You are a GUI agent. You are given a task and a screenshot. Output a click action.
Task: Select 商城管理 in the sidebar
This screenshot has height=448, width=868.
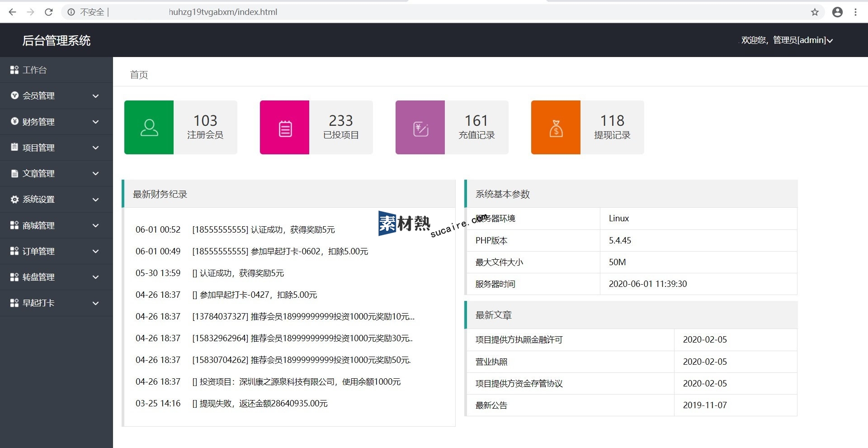click(38, 226)
